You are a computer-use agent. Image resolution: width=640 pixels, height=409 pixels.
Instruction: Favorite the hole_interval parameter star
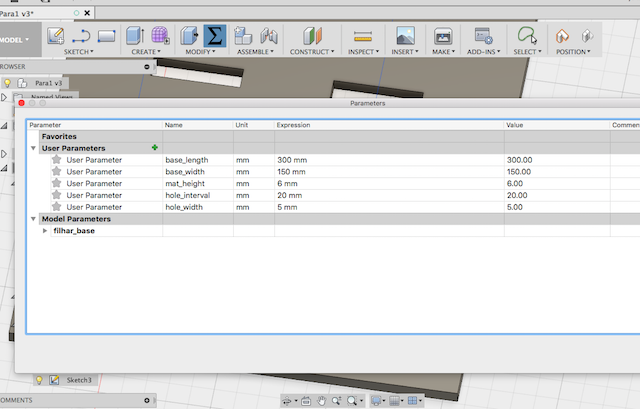click(56, 195)
